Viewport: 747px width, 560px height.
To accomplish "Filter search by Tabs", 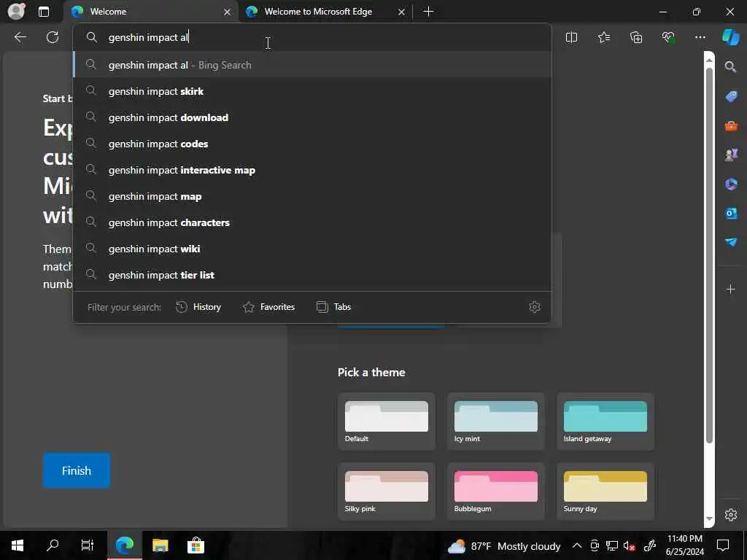I will tap(334, 307).
